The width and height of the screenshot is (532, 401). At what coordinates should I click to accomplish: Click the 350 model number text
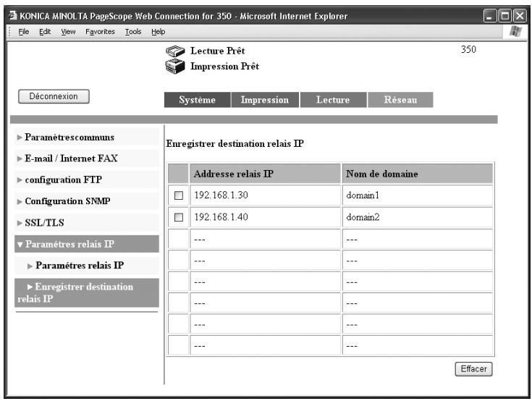pos(468,49)
